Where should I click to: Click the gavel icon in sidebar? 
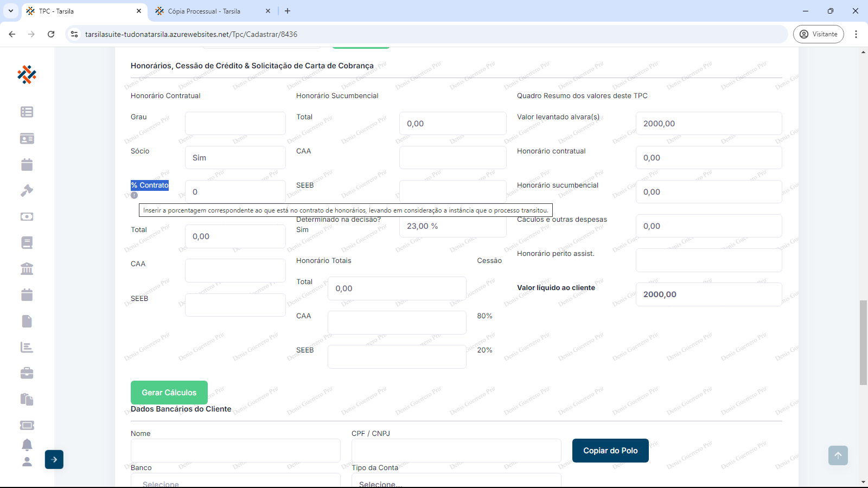tap(27, 190)
